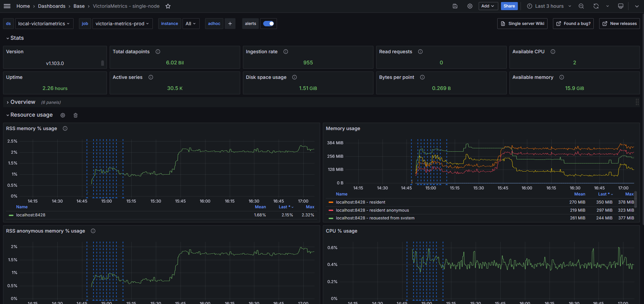The height and width of the screenshot is (304, 644).
Task: Refresh the dashboard
Action: click(596, 6)
